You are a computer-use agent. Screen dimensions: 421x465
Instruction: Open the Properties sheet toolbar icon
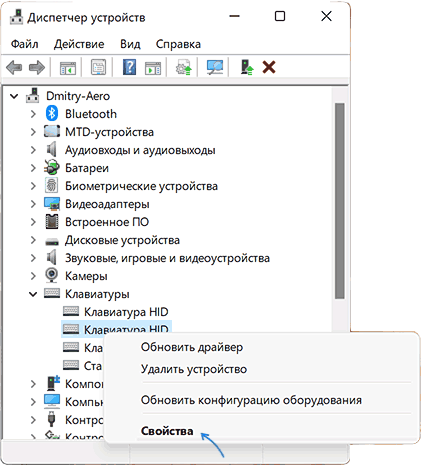point(98,68)
